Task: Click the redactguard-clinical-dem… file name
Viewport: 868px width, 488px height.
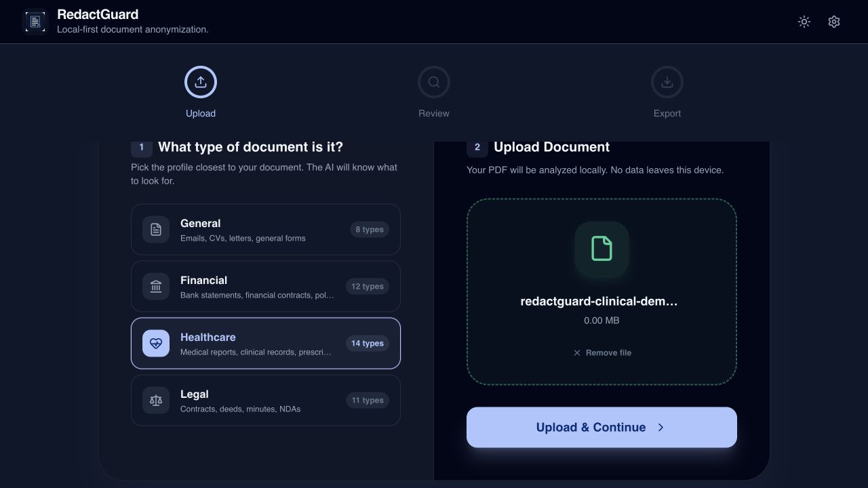Action: tap(599, 302)
